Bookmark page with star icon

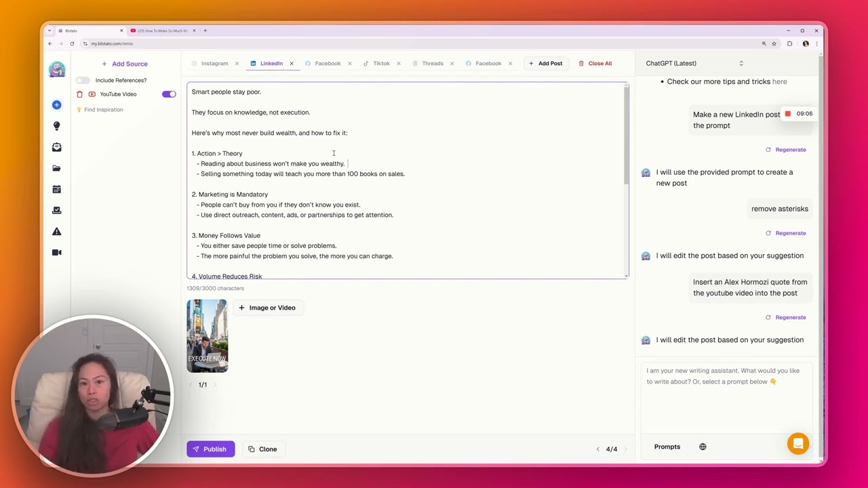tap(774, 43)
